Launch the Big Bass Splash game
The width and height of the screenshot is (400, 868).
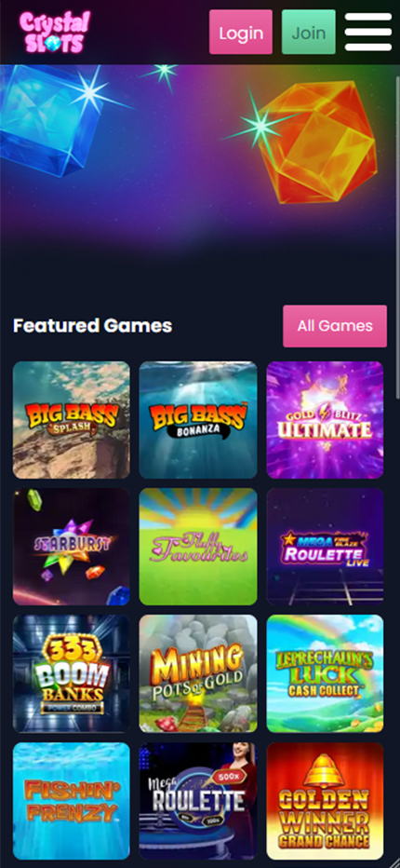[x=72, y=420]
